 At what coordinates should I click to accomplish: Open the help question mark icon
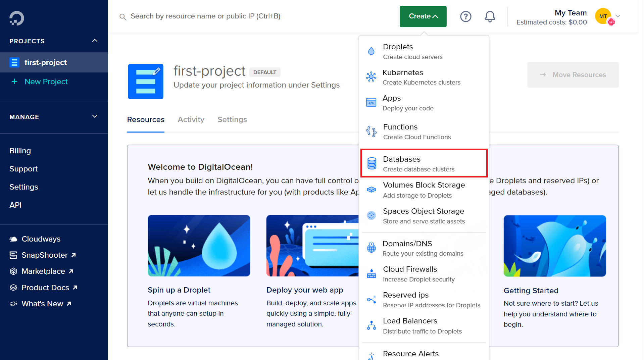tap(465, 16)
